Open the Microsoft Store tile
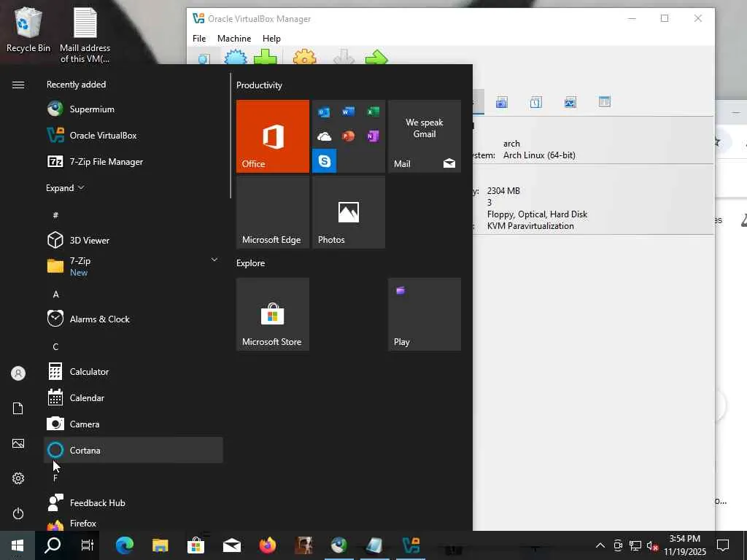747x560 pixels. [273, 314]
